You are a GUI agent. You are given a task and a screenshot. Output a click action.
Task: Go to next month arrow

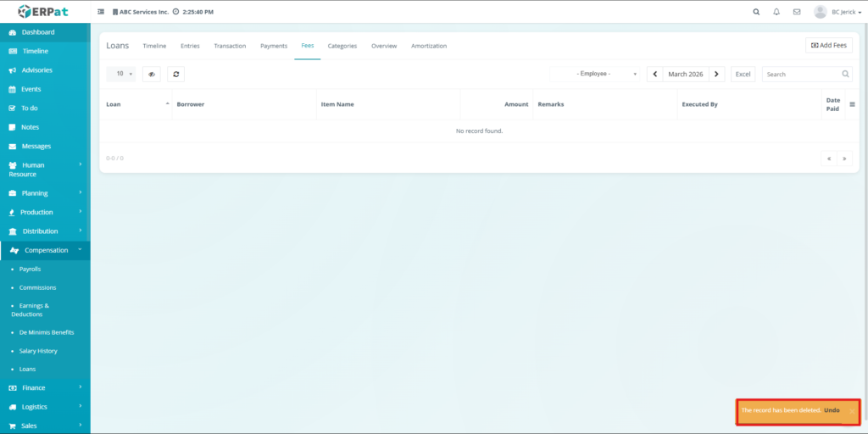pyautogui.click(x=717, y=75)
